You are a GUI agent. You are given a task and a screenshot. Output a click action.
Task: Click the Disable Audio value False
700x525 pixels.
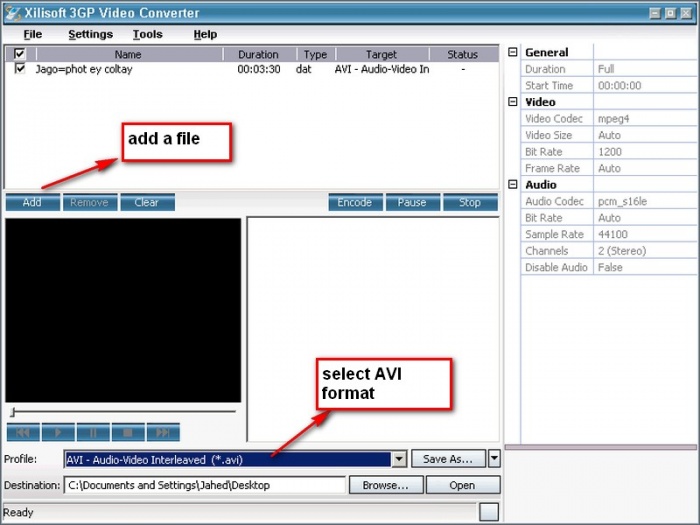(610, 267)
